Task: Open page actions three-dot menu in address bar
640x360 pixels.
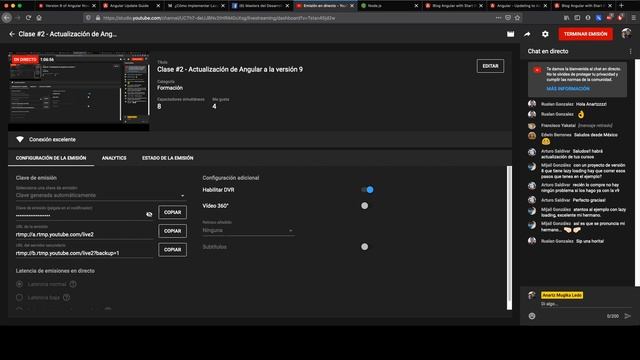Action: coord(498,18)
